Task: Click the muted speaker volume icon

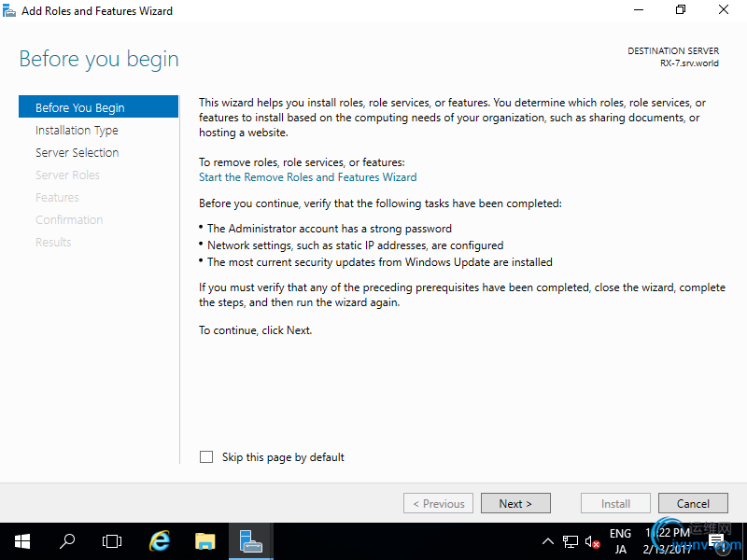Action: click(x=592, y=541)
